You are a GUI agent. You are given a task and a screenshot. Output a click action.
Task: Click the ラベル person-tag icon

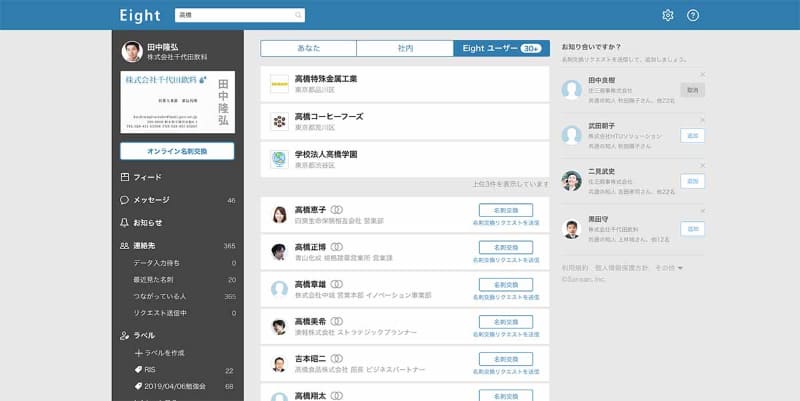pos(124,335)
